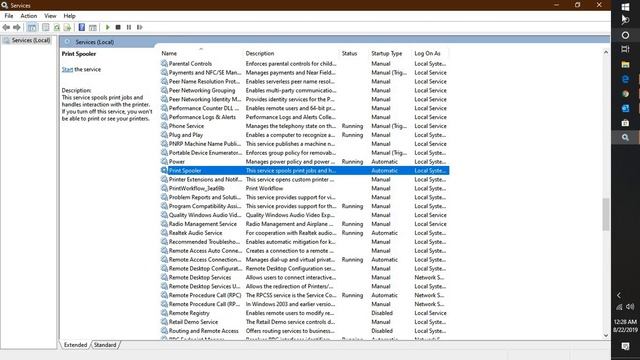
Task: Open Properties from the toolbar icon
Action: point(46,27)
